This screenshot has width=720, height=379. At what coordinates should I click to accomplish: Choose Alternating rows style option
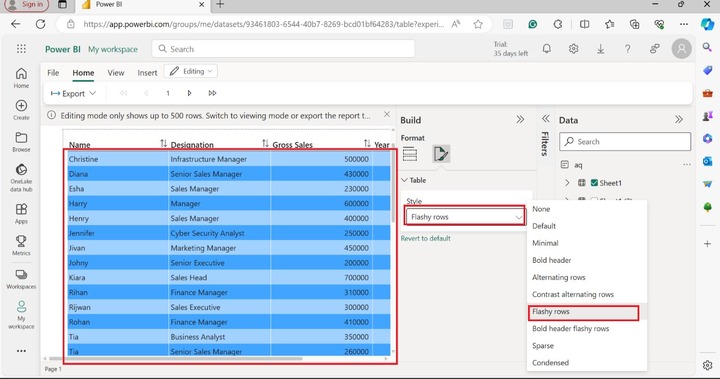pos(587,277)
